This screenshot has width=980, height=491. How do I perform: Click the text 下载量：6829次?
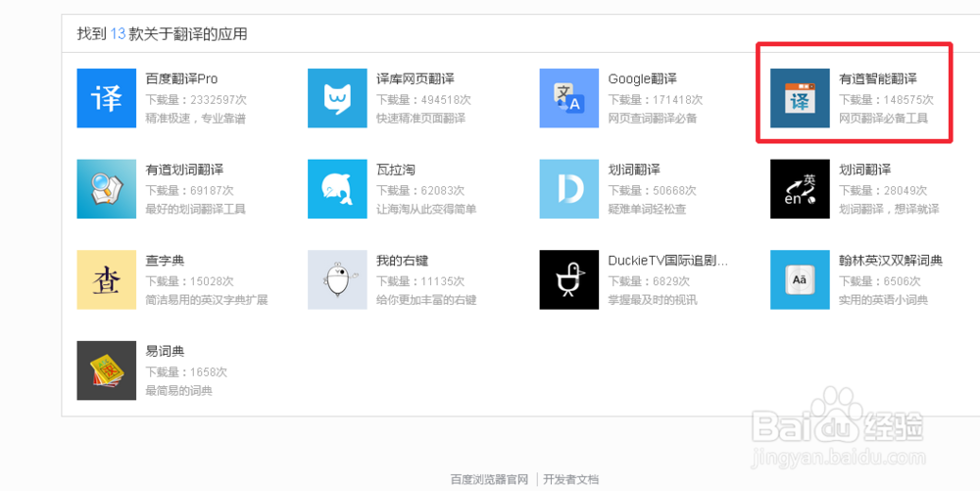click(x=649, y=281)
